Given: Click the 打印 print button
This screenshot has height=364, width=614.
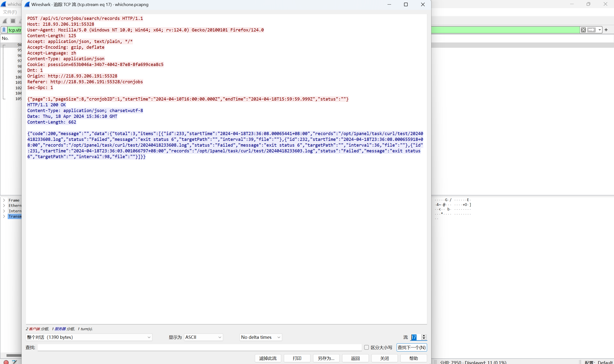Looking at the screenshot, I should pyautogui.click(x=297, y=358).
